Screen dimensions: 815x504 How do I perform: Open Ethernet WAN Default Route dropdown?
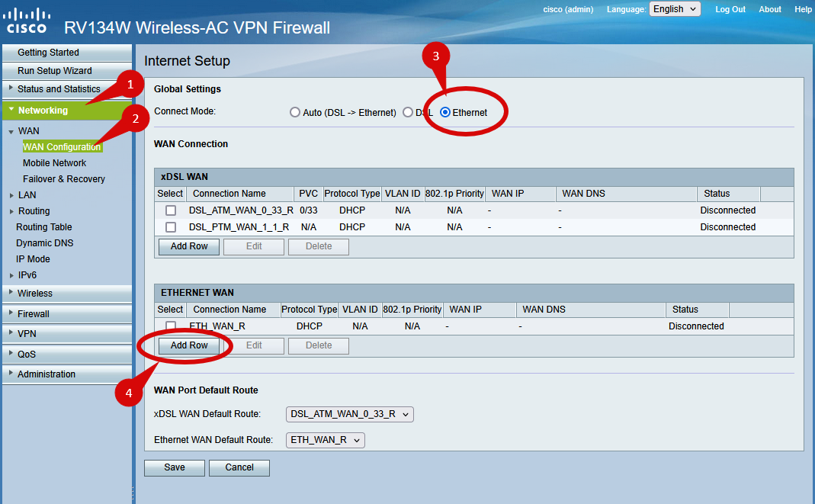(x=326, y=440)
